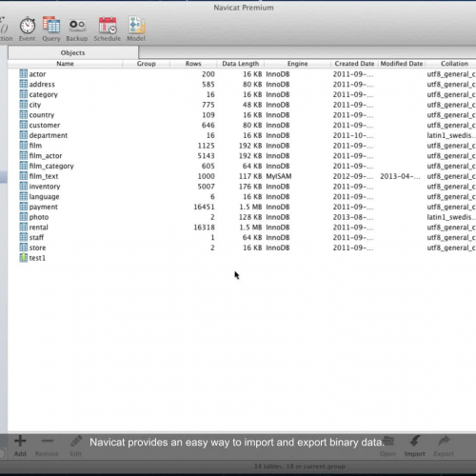Click the 2013-08 created date for photo
The width and height of the screenshot is (476, 476).
[x=353, y=217]
